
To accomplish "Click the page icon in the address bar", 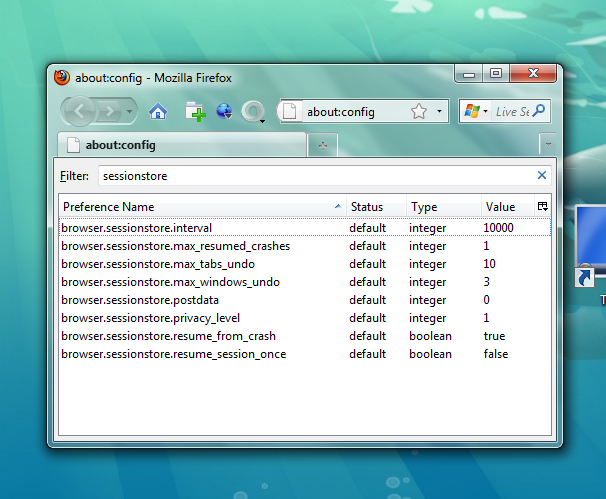I will point(289,112).
